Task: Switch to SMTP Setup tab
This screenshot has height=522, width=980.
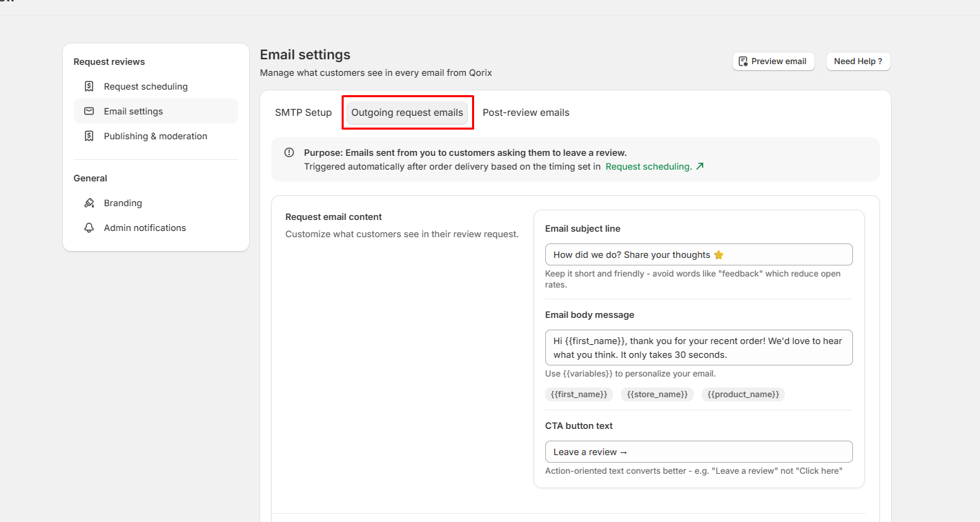Action: (x=304, y=112)
